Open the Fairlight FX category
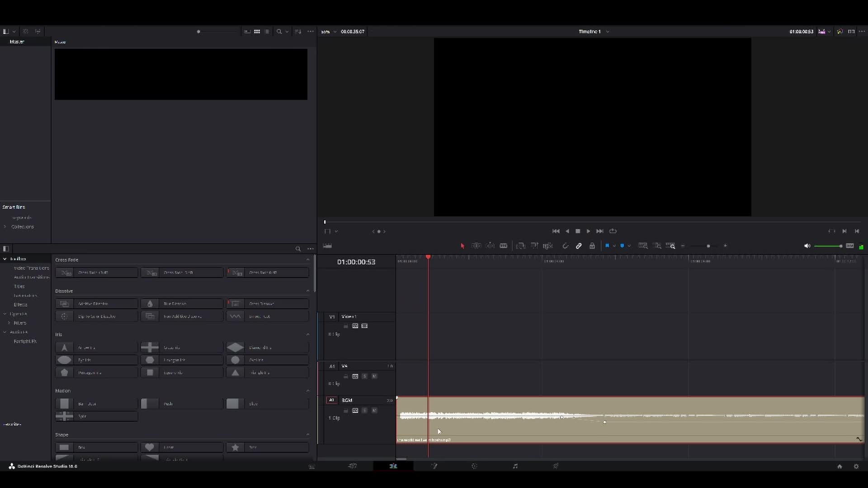Image resolution: width=868 pixels, height=488 pixels. pyautogui.click(x=25, y=341)
